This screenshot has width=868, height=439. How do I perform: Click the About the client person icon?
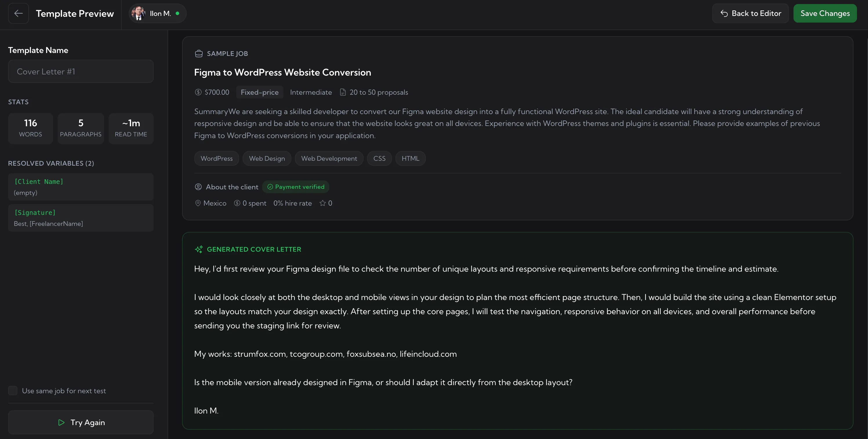tap(198, 186)
